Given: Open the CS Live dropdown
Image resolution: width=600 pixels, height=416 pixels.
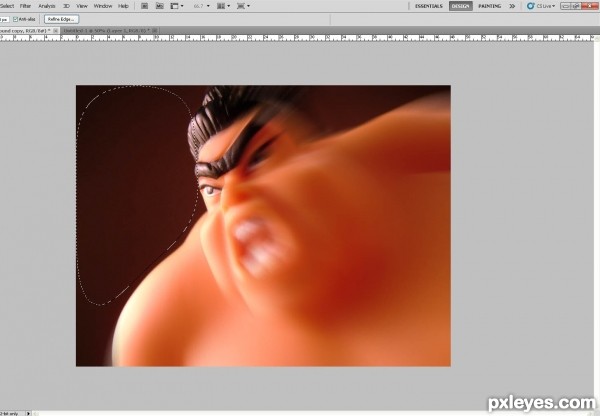Looking at the screenshot, I should point(546,6).
